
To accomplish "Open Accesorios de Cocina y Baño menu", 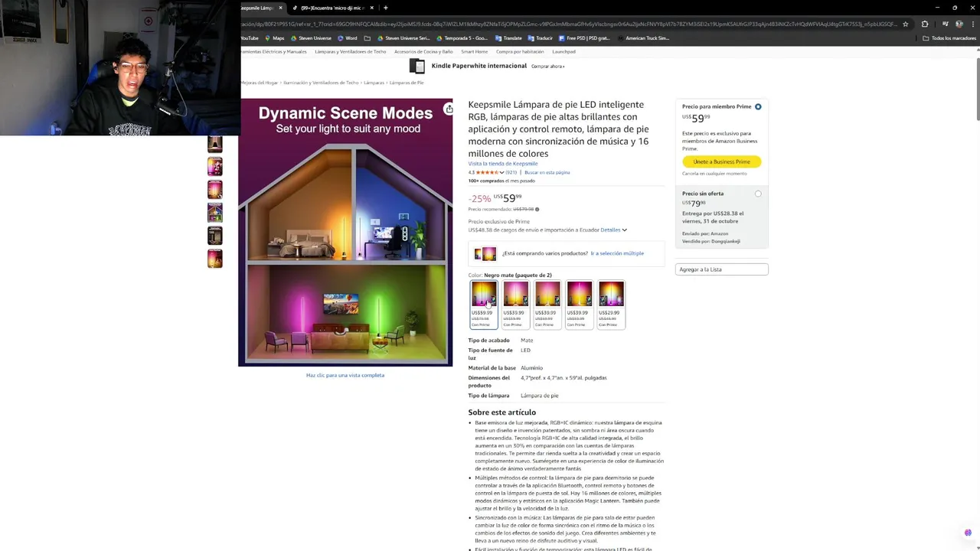I will [423, 51].
